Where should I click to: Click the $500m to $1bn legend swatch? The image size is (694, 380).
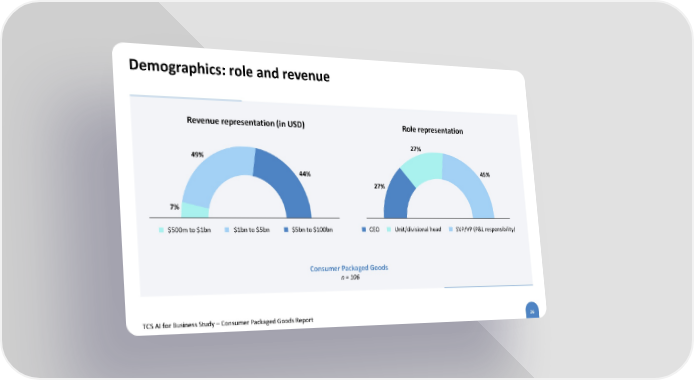(x=162, y=230)
